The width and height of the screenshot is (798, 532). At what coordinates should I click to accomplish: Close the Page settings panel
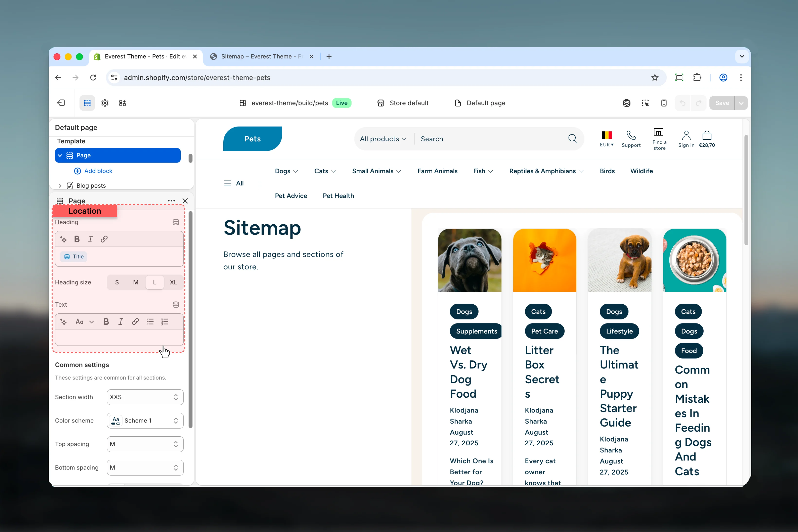pyautogui.click(x=185, y=201)
